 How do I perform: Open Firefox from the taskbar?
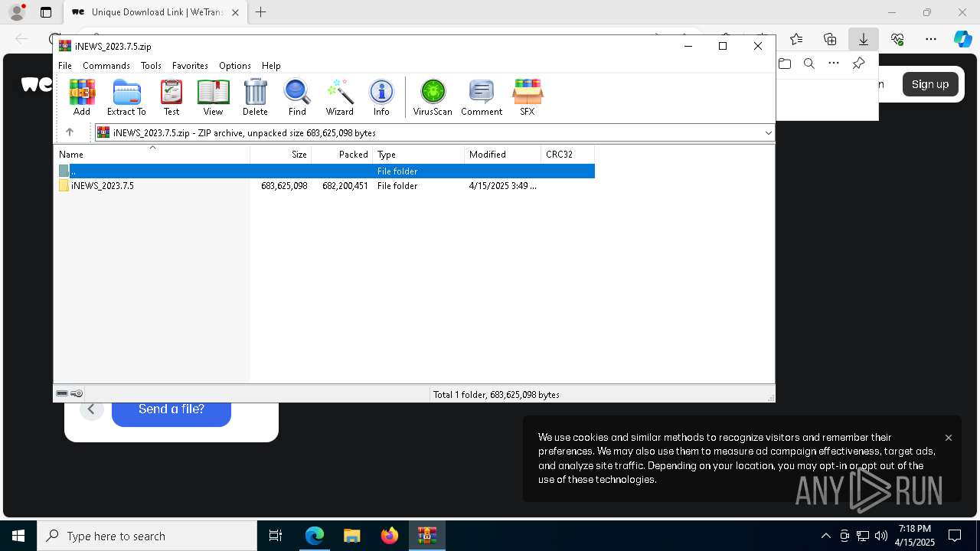pyautogui.click(x=390, y=536)
